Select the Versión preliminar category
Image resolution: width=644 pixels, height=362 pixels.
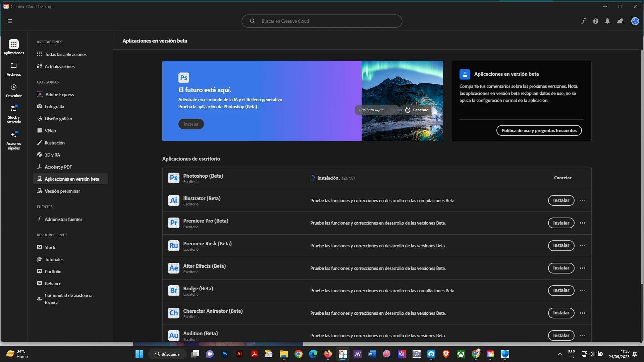pos(62,191)
